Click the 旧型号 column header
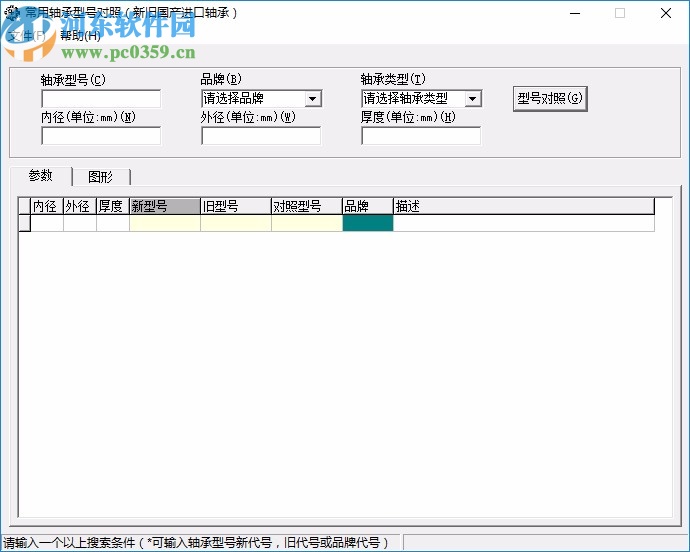The image size is (690, 552). click(236, 206)
